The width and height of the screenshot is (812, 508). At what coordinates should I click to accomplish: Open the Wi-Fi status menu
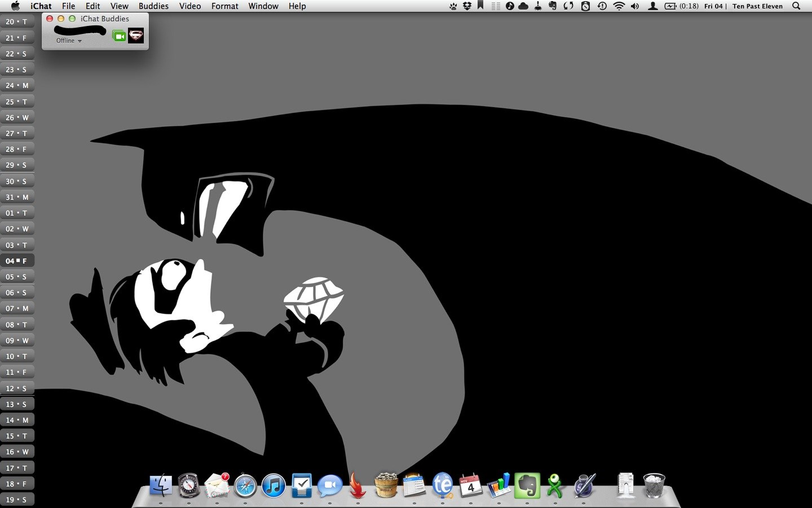point(619,6)
